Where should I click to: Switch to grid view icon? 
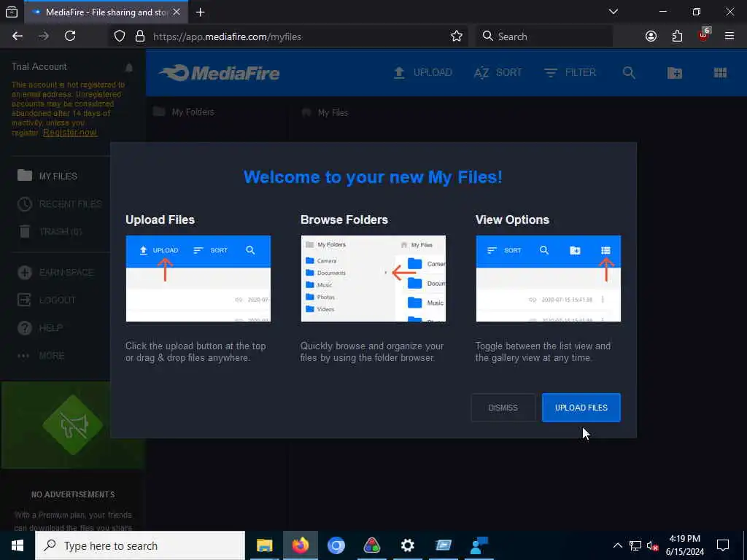click(720, 73)
